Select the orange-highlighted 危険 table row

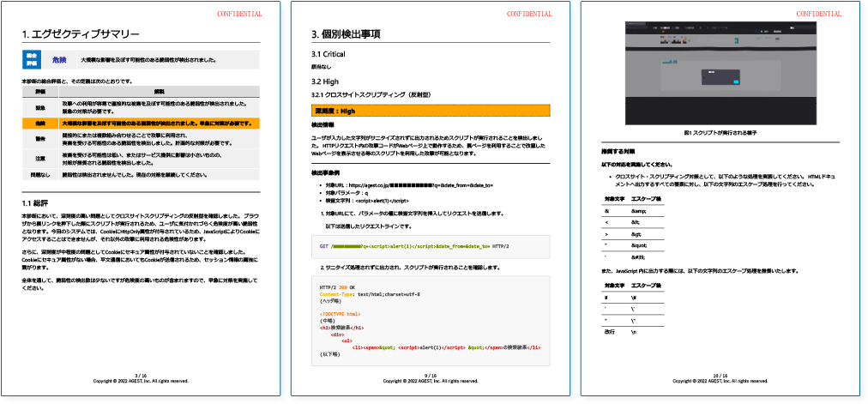(x=141, y=123)
